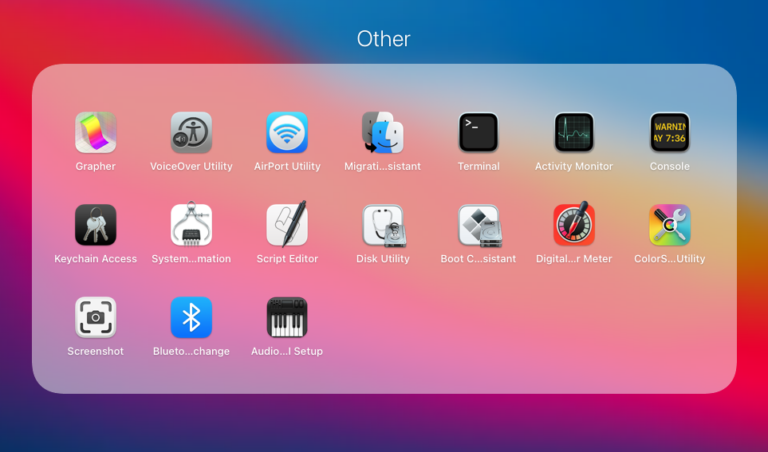768x452 pixels.
Task: Launch Migration Assistant
Action: point(382,132)
